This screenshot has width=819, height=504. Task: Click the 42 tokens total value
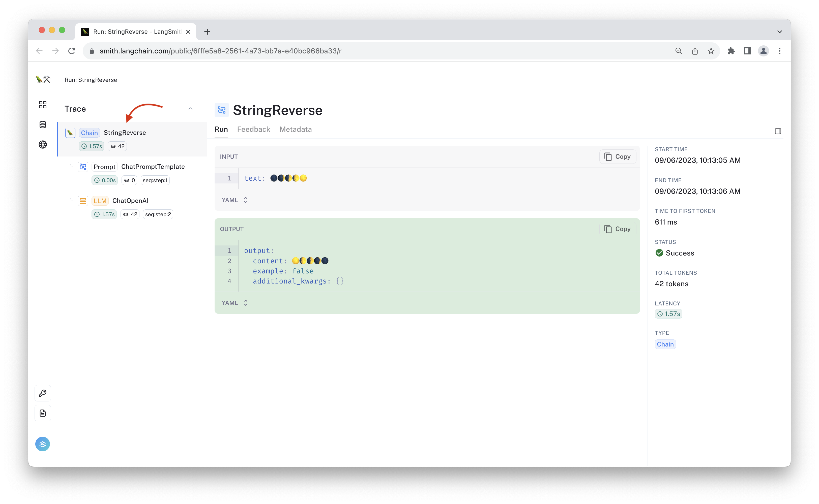click(x=671, y=284)
